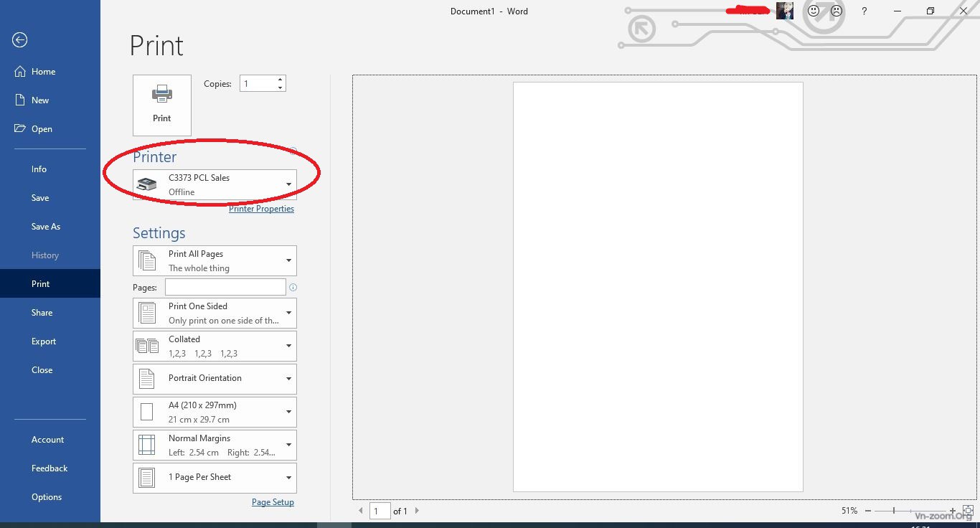
Task: Increase the number of copies by one
Action: (281, 80)
